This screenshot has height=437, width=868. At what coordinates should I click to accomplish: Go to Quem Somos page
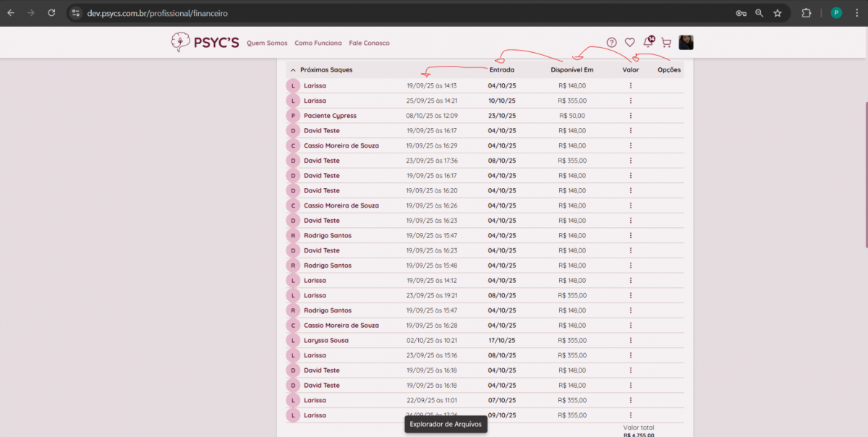click(x=267, y=43)
